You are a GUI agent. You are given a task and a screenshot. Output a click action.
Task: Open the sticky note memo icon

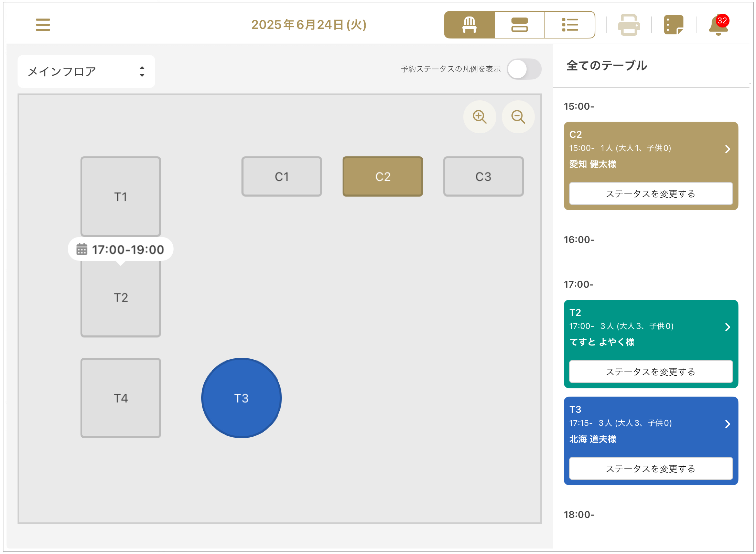coord(673,25)
